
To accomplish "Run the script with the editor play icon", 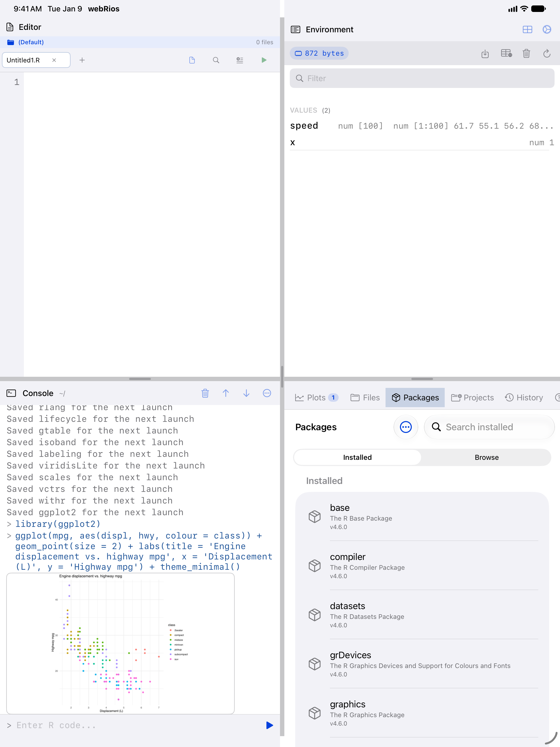I will point(264,60).
